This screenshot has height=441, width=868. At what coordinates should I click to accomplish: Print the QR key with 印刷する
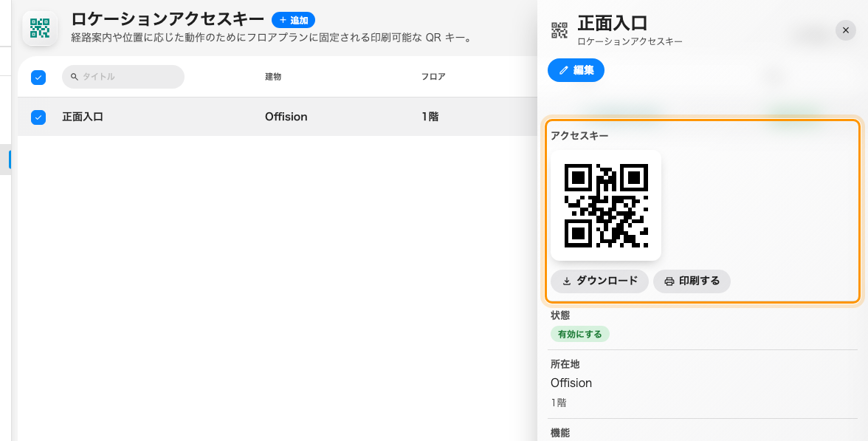(692, 281)
